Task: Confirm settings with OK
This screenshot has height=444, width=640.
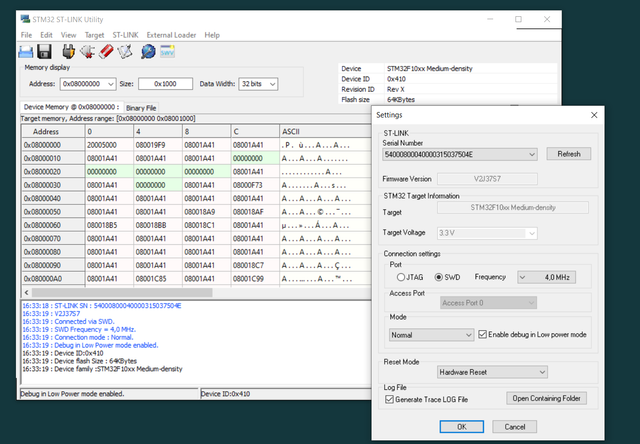Action: pos(462,427)
